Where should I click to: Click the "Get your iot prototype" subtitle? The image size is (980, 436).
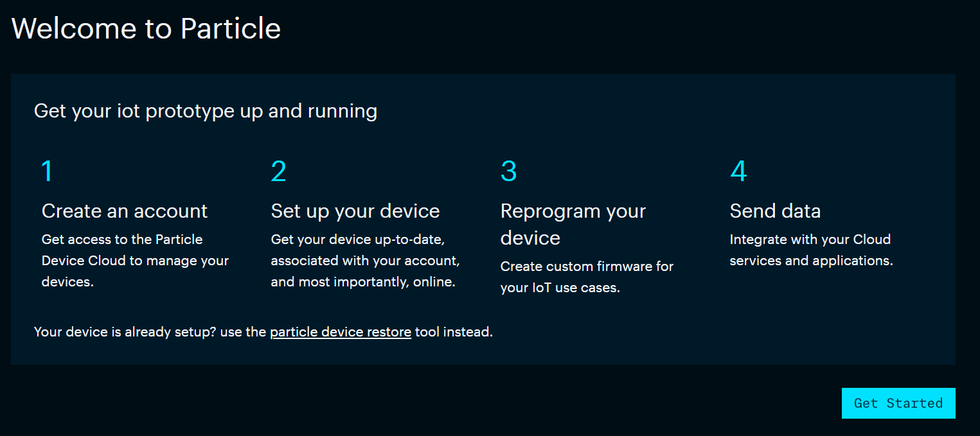(206, 111)
